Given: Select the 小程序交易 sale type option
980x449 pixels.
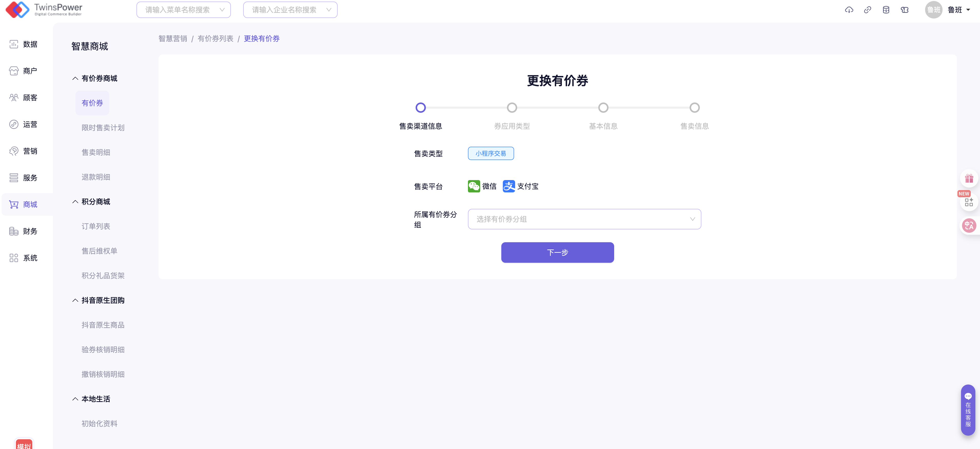Looking at the screenshot, I should (490, 153).
